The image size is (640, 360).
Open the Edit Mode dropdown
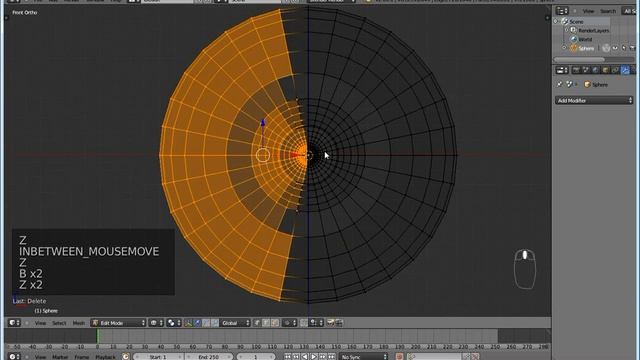coord(118,323)
